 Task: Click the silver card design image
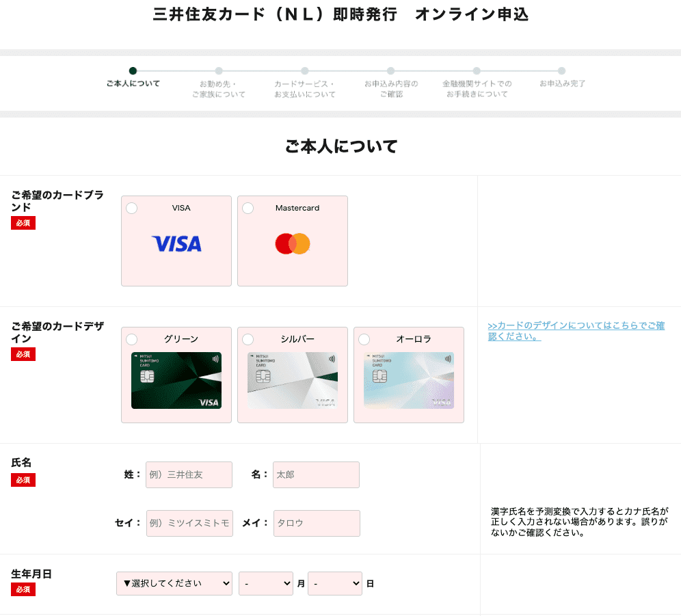(x=293, y=380)
